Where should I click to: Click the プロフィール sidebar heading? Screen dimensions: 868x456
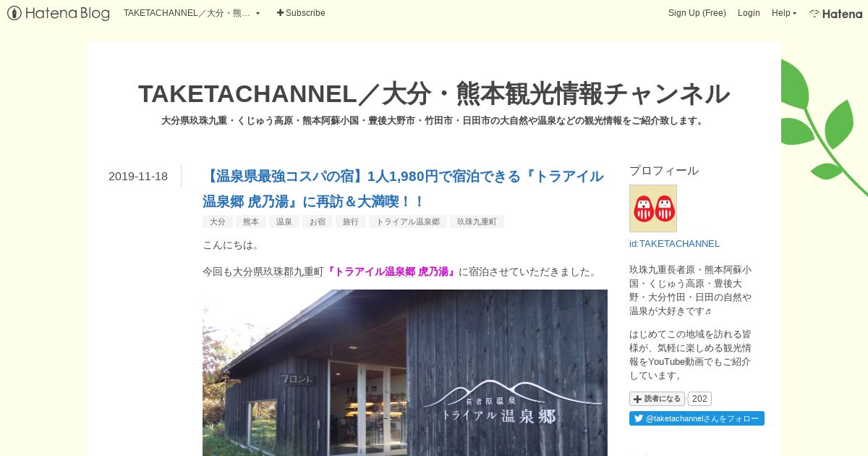[x=664, y=171]
